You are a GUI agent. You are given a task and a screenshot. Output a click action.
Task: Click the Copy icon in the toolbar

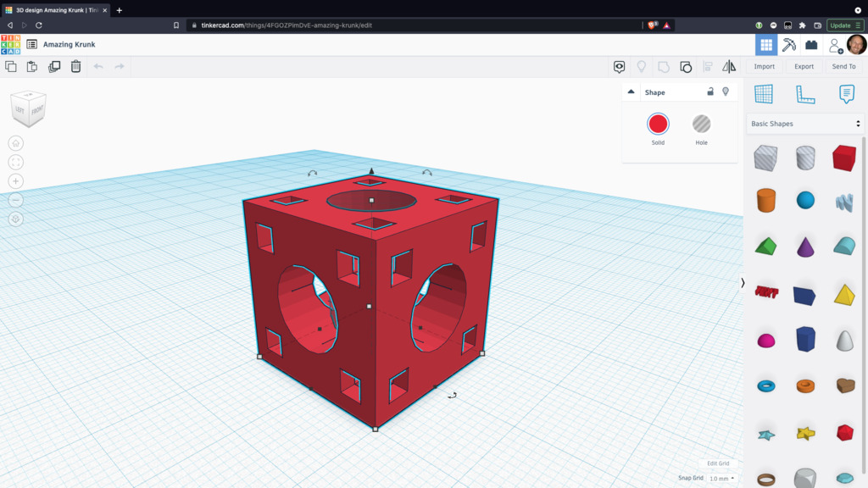(10, 66)
